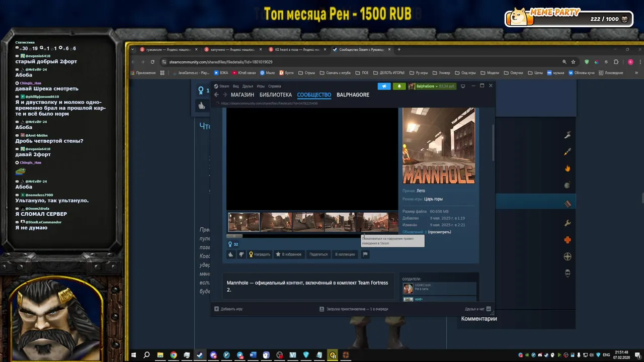
Task: Open Word from the taskbar
Action: [253, 355]
